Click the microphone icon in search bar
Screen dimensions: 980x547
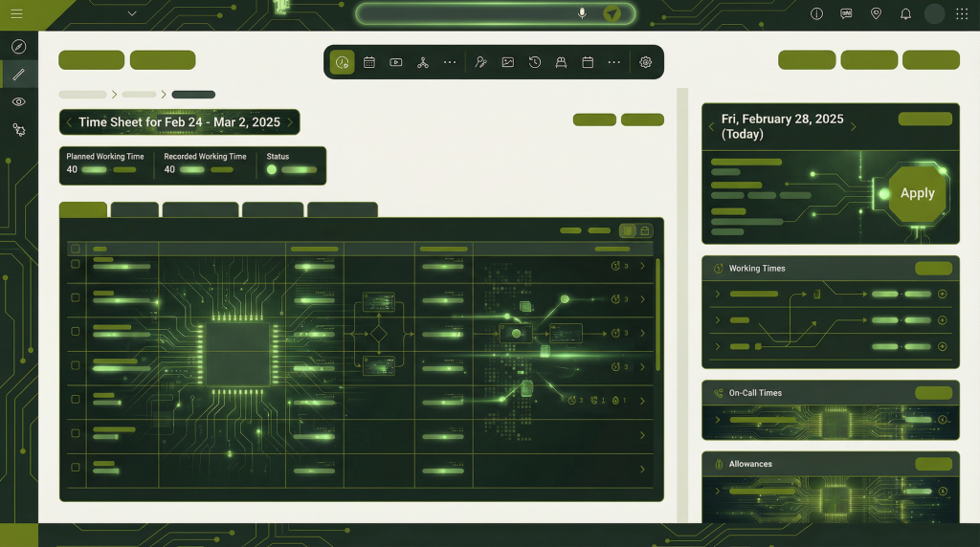pos(582,13)
